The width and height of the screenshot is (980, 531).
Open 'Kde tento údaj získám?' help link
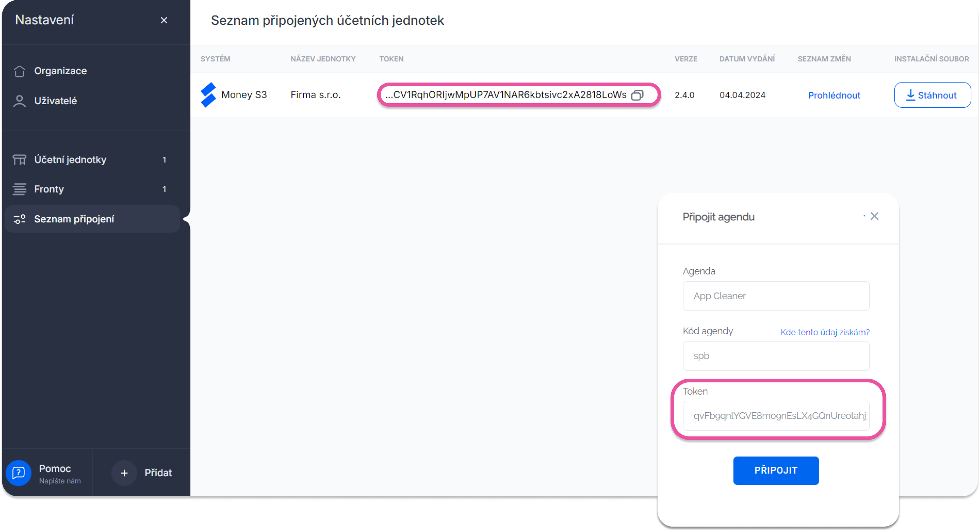pyautogui.click(x=825, y=332)
